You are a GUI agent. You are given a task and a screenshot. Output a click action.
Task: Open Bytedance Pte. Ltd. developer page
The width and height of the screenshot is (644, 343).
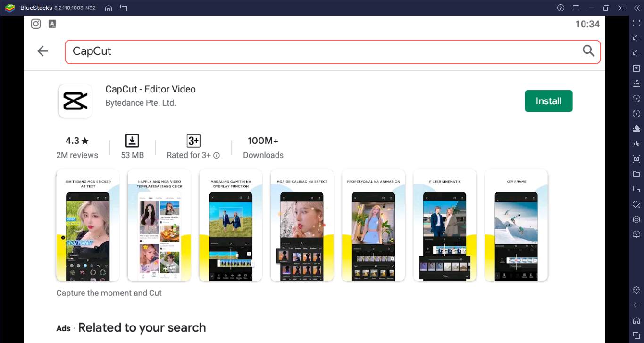[x=141, y=103]
